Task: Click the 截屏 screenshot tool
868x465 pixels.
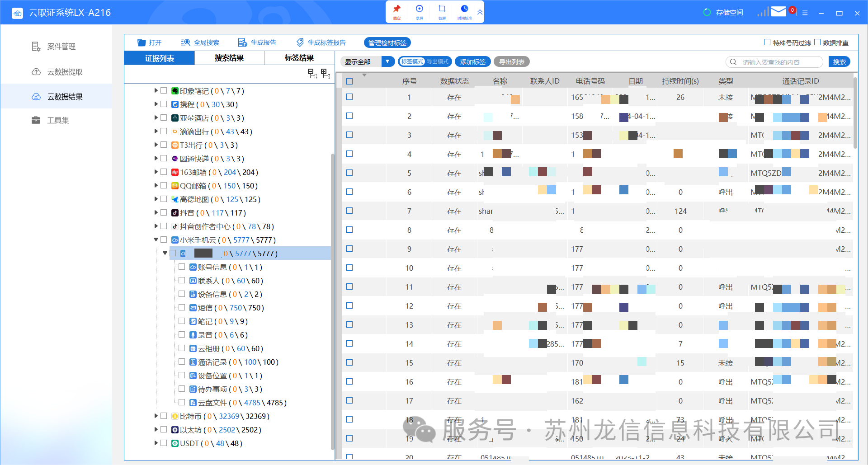Action: point(442,11)
